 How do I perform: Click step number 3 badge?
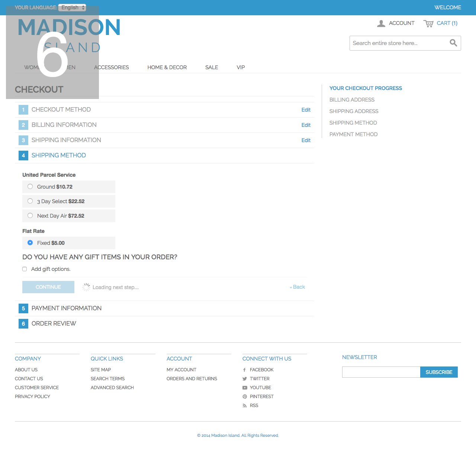click(23, 140)
